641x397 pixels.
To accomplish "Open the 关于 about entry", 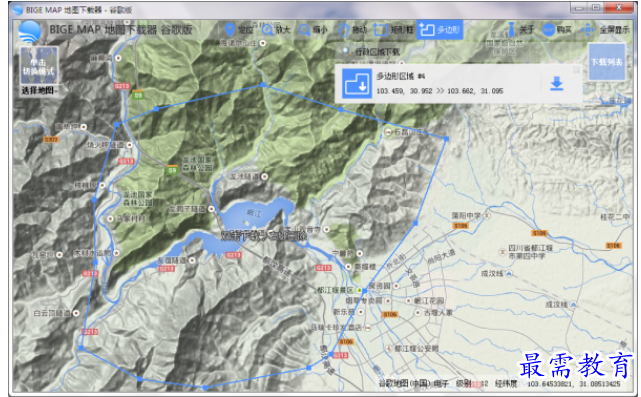I will click(520, 29).
